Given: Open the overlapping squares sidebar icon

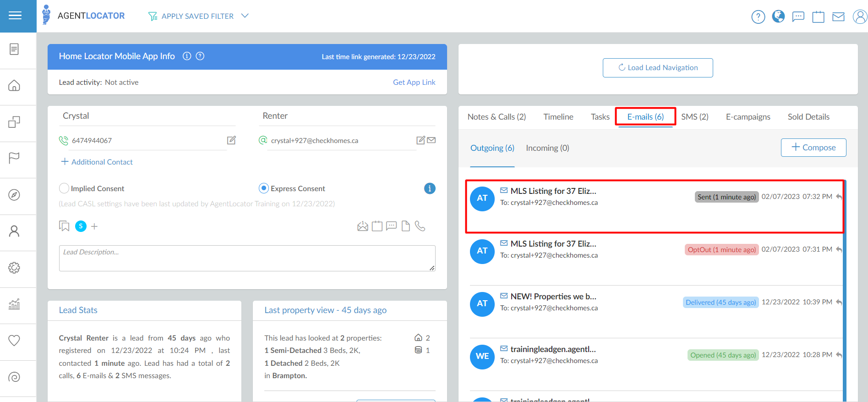Looking at the screenshot, I should [x=14, y=122].
